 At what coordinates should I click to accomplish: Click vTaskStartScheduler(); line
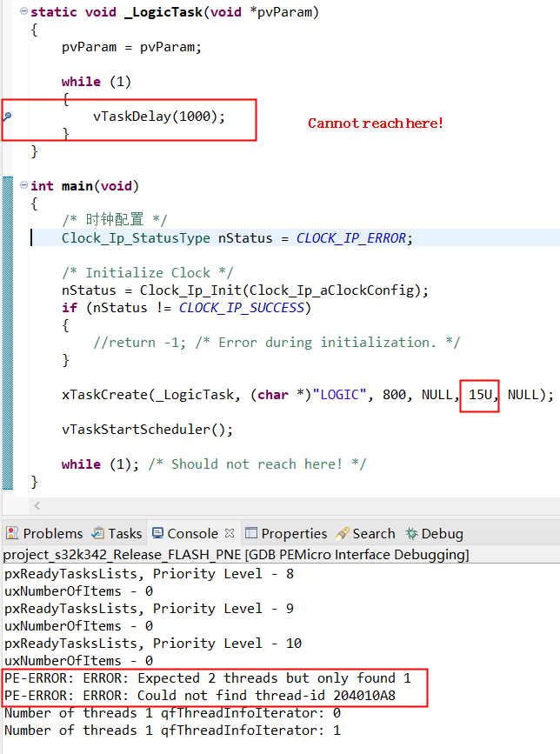(147, 430)
